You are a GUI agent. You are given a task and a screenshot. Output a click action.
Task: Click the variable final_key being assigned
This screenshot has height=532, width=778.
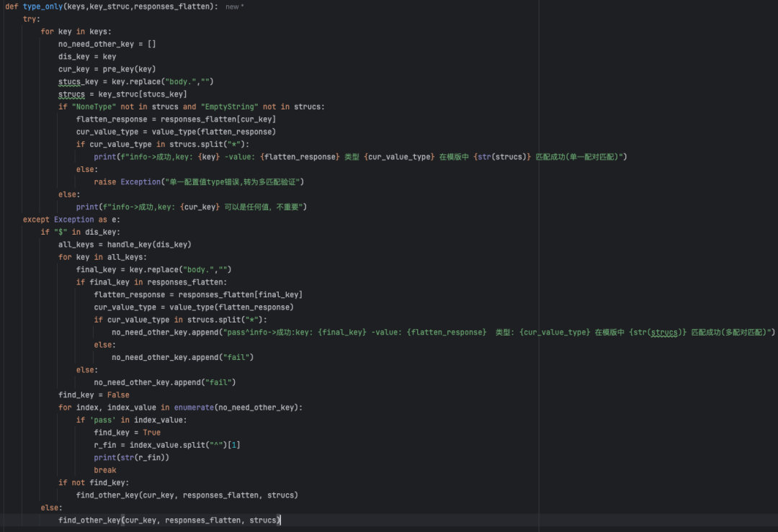pyautogui.click(x=97, y=270)
